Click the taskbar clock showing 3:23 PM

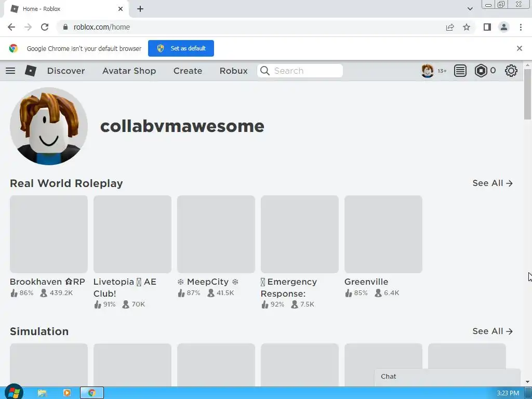[x=508, y=393]
